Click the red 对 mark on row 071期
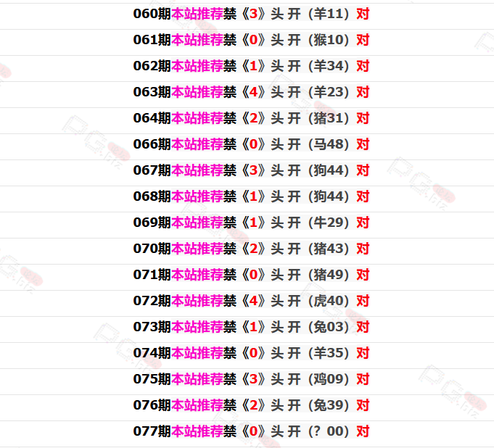The height and width of the screenshot is (448, 494). pos(363,275)
